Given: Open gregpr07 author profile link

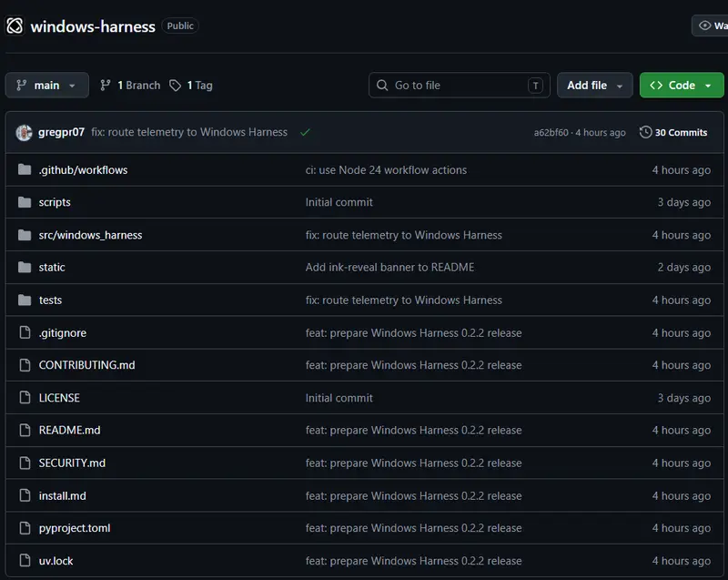Looking at the screenshot, I should click(x=61, y=132).
